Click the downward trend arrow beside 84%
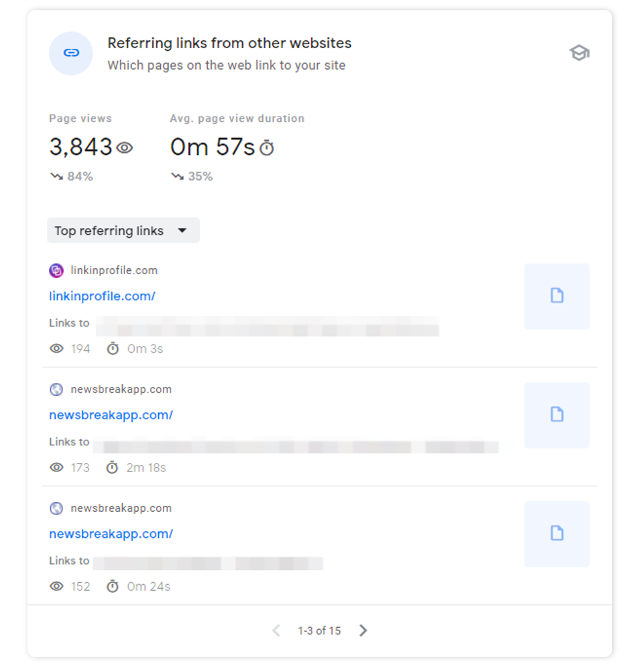The image size is (638, 672). [56, 176]
